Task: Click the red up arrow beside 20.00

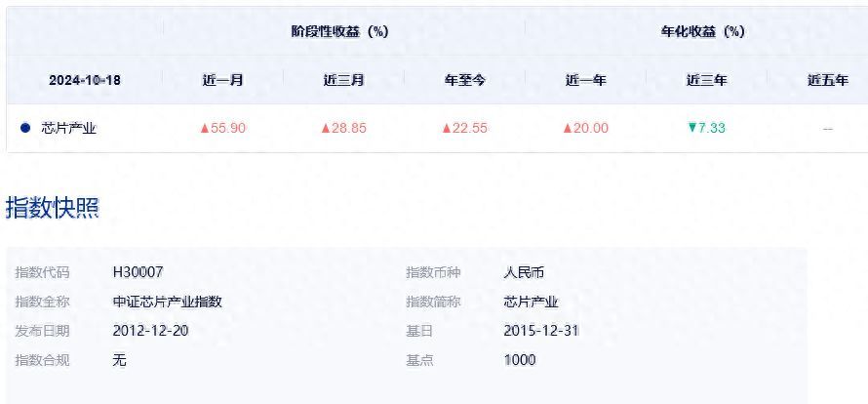Action: 568,128
